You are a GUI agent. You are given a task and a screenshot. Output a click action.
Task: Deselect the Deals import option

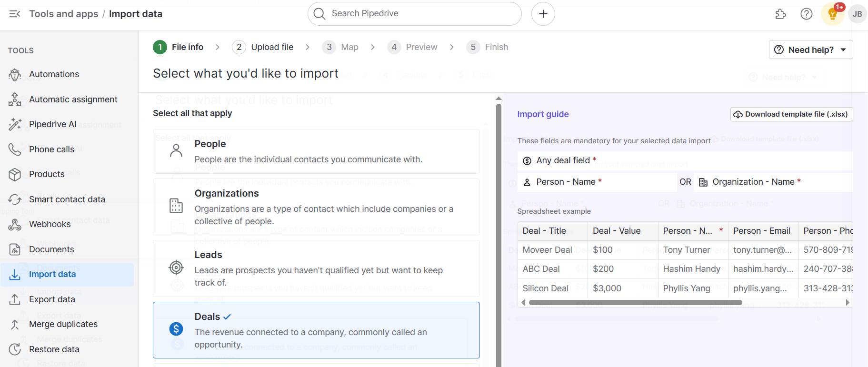pos(316,330)
